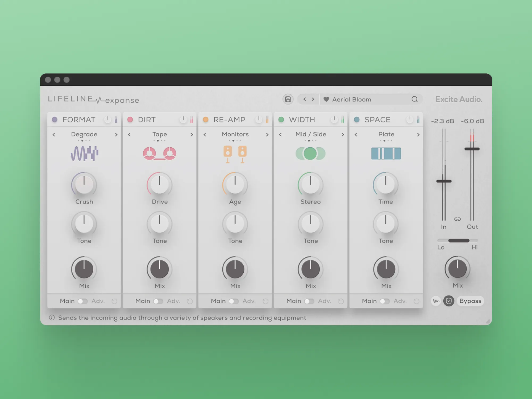This screenshot has height=399, width=532.
Task: Select the next preset arrow
Action: [x=313, y=99]
